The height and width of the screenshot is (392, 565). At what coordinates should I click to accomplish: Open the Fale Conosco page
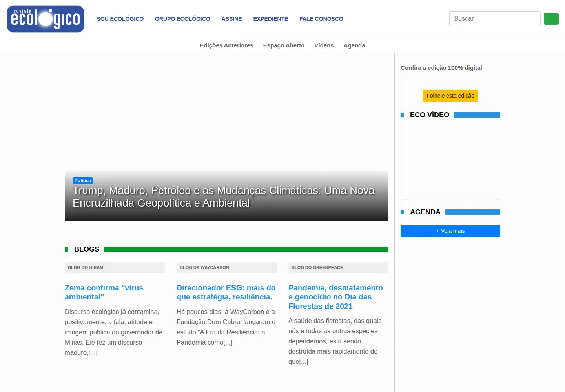pyautogui.click(x=321, y=19)
